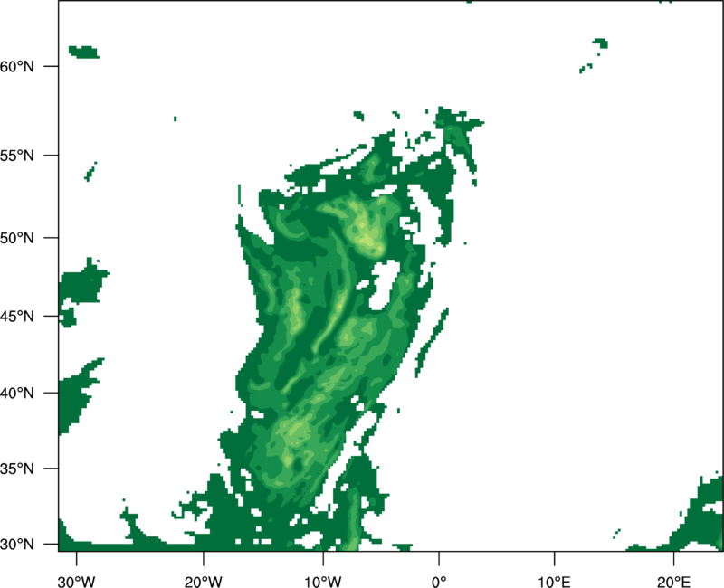Click the 30°N latitude label

[16, 545]
